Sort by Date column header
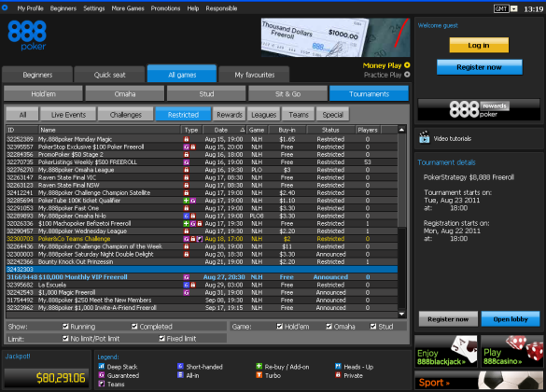Image resolution: width=546 pixels, height=392 pixels. [x=224, y=130]
